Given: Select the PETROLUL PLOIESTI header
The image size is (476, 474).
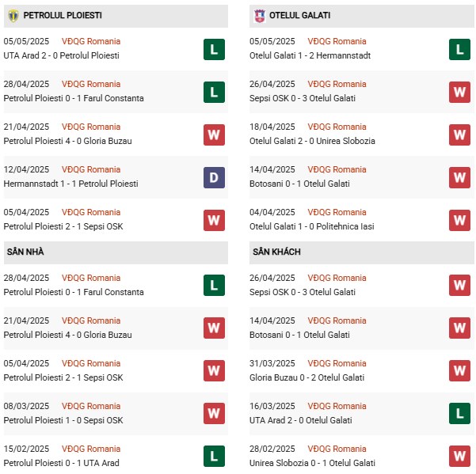Looking at the screenshot, I should point(116,16).
